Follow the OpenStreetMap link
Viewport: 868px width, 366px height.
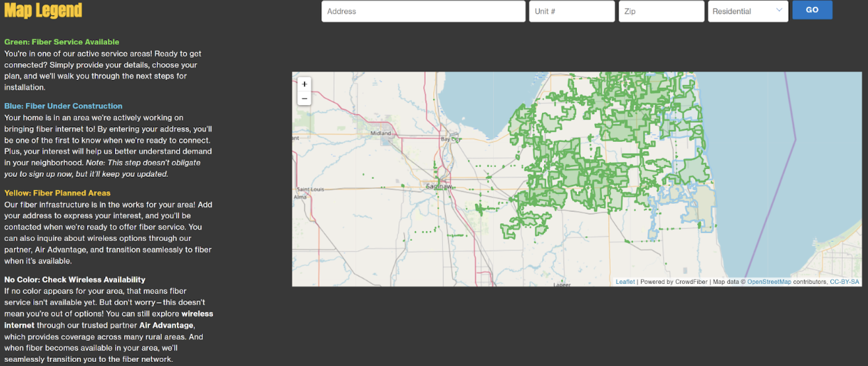769,282
